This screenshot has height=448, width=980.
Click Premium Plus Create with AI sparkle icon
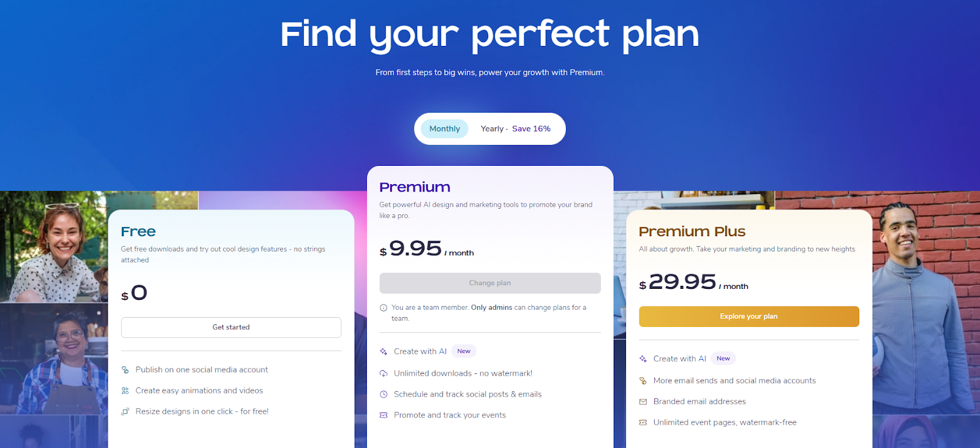(x=643, y=358)
